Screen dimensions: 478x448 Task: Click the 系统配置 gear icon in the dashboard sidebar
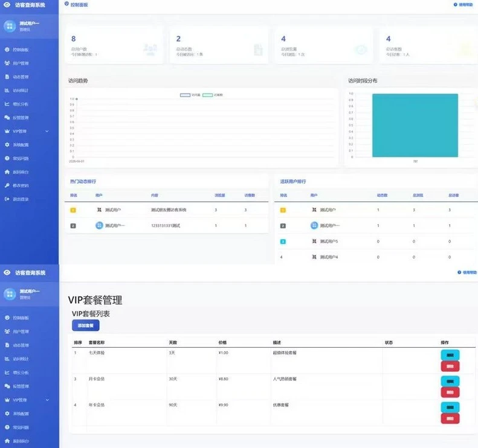click(7, 145)
